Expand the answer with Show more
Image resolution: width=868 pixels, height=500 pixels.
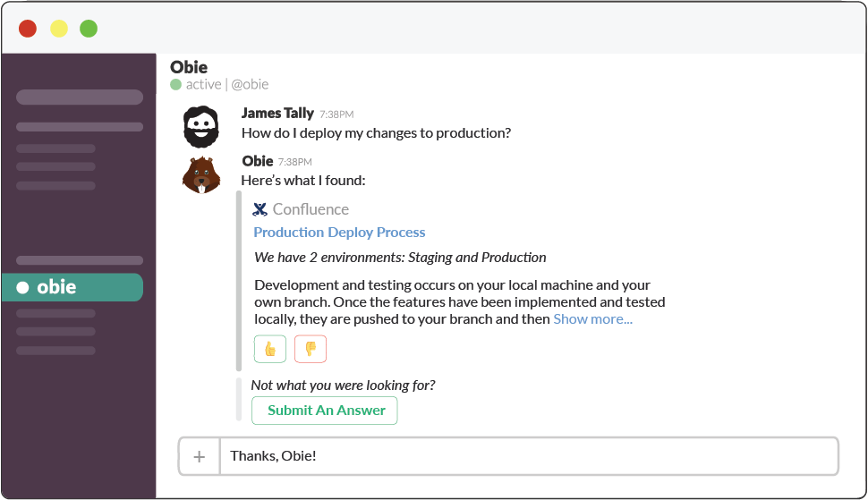pyautogui.click(x=592, y=319)
